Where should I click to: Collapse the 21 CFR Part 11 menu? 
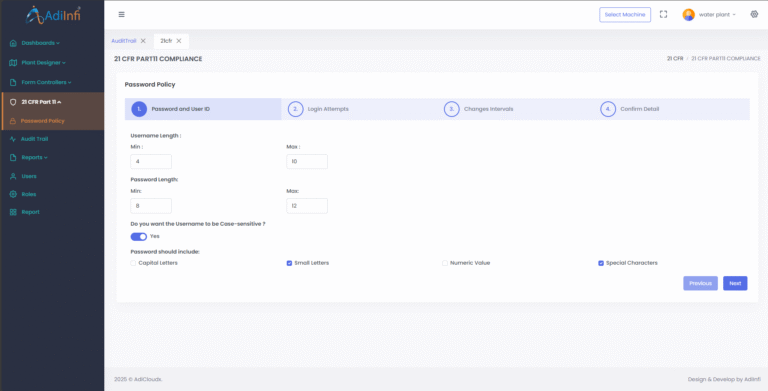41,102
